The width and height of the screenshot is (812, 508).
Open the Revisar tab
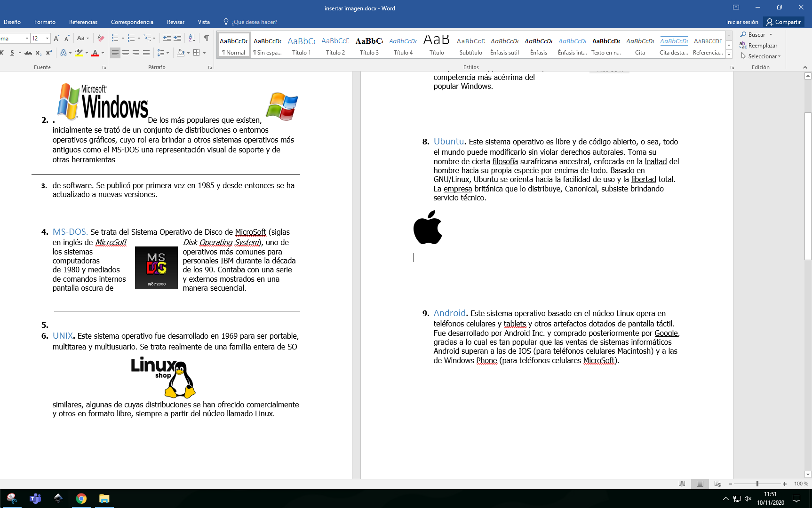(175, 22)
